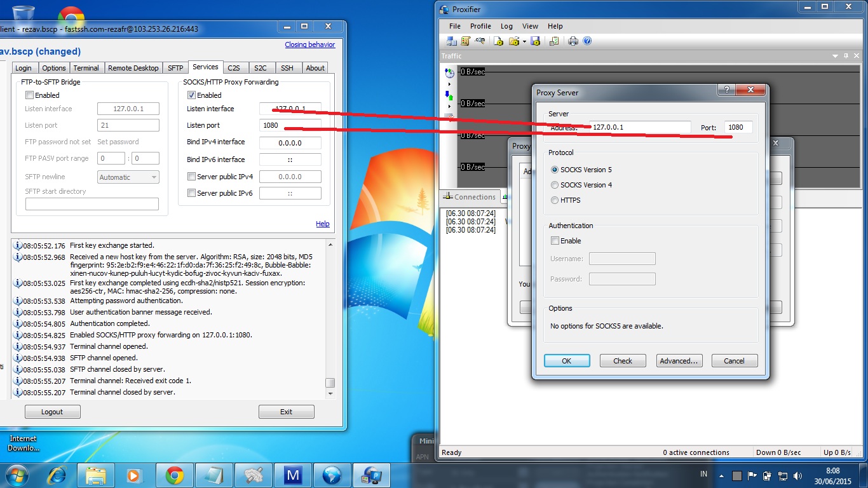Check Server public IPv4 checkbox
Screen dimensions: 868x488
point(191,177)
